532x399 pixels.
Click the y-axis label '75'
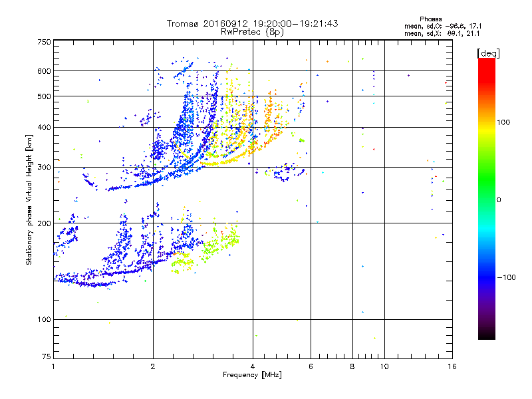click(47, 356)
